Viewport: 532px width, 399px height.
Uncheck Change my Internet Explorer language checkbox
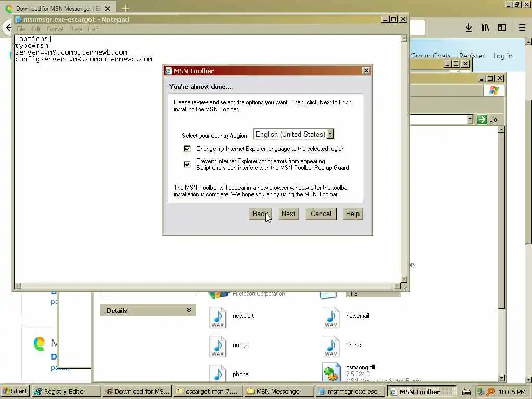(187, 149)
